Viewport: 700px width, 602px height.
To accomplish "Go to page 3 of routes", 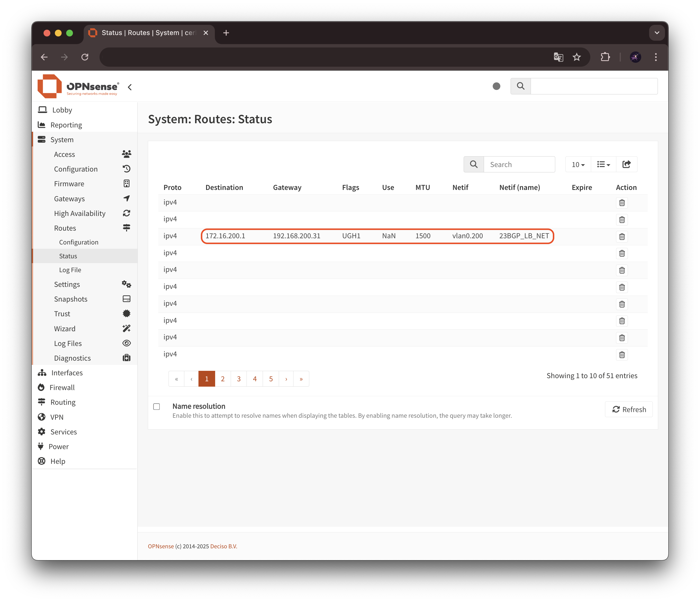I will click(x=239, y=379).
